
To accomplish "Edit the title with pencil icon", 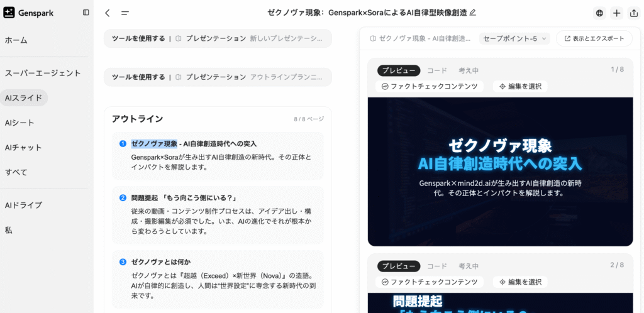I will click(x=473, y=13).
